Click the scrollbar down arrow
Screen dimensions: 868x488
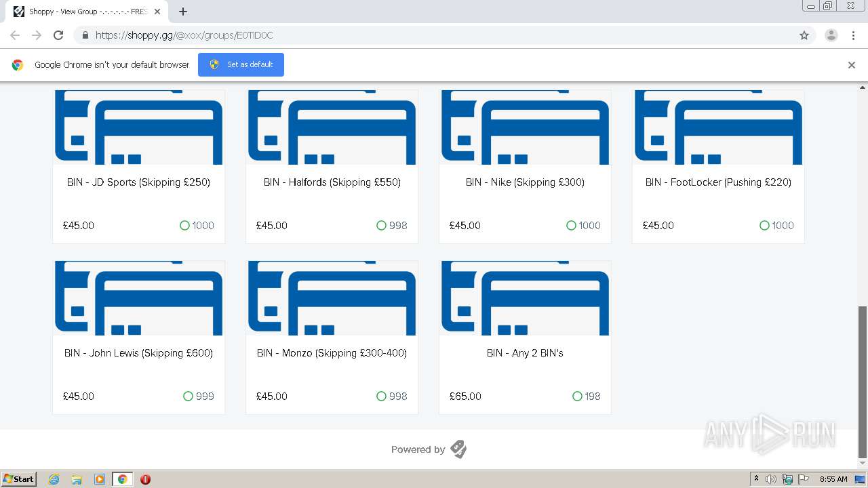coord(863,464)
